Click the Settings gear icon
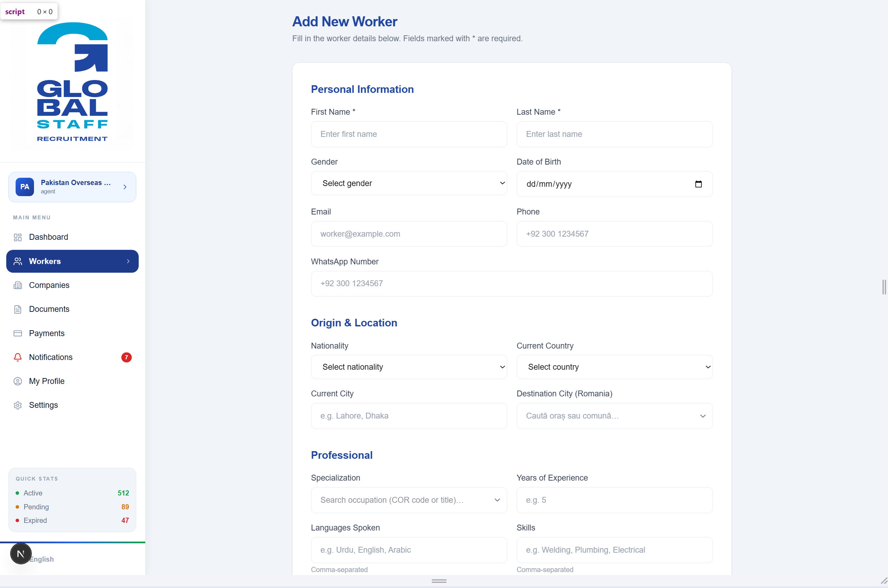Viewport: 888px width, 588px height. (x=18, y=405)
